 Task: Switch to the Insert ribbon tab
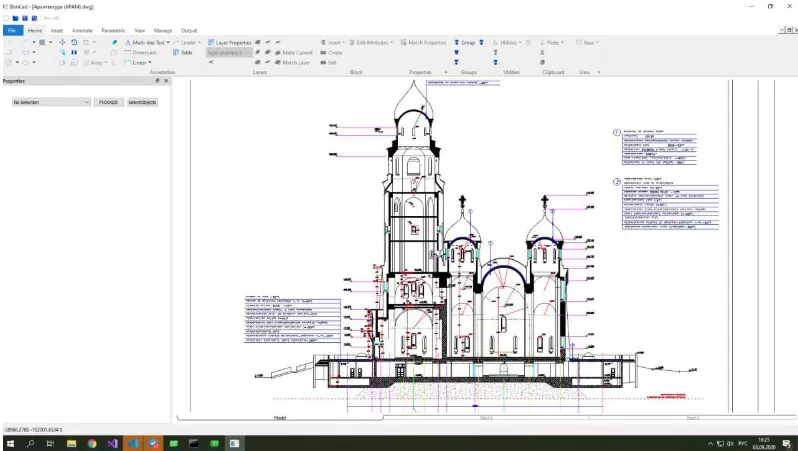(56, 31)
